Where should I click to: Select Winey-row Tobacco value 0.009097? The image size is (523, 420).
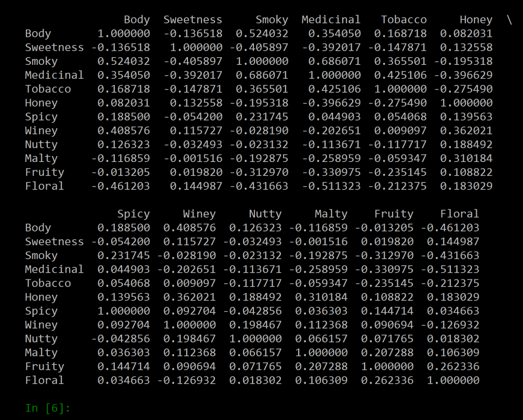(x=400, y=131)
